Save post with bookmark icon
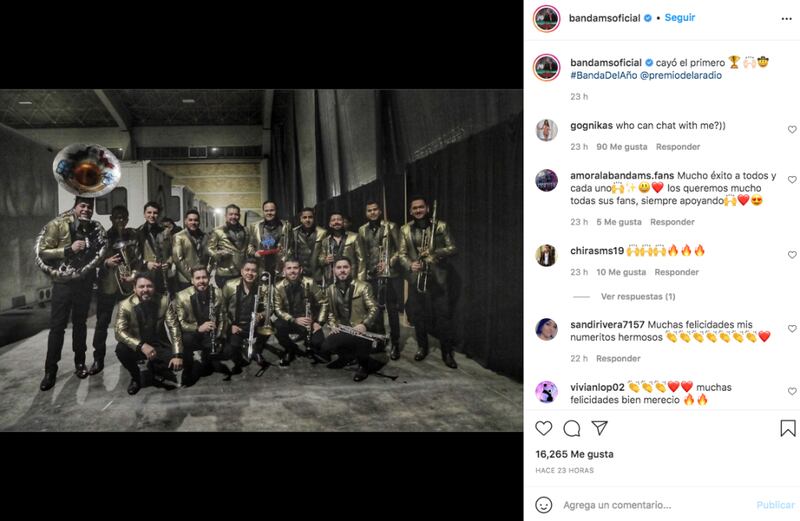This screenshot has height=521, width=800. 788,428
